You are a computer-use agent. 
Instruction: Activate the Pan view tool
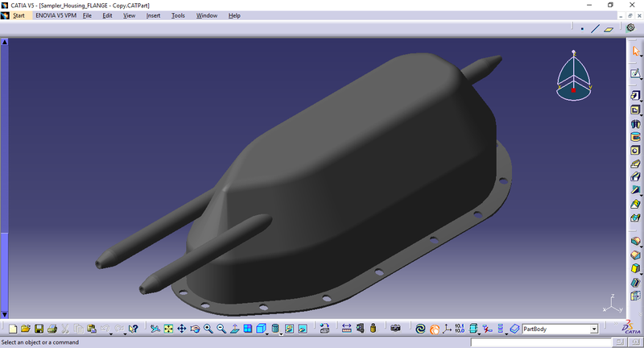click(181, 329)
